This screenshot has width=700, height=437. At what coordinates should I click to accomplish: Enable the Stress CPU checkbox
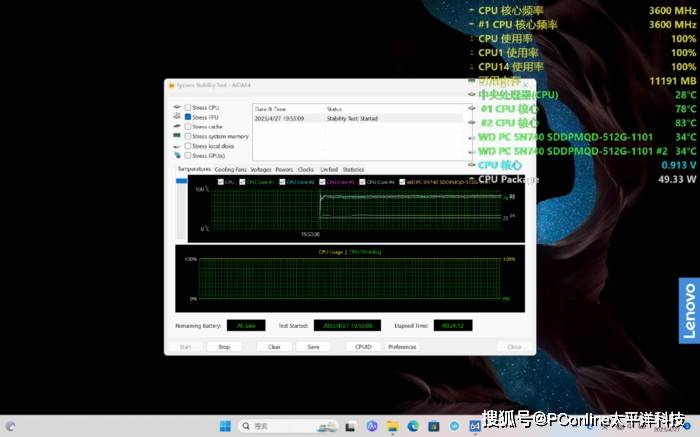187,107
